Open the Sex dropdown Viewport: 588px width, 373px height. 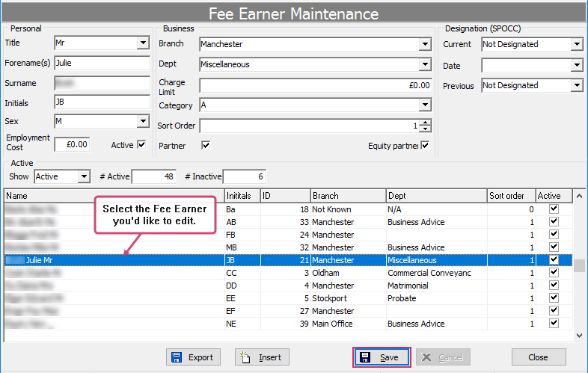click(x=143, y=121)
